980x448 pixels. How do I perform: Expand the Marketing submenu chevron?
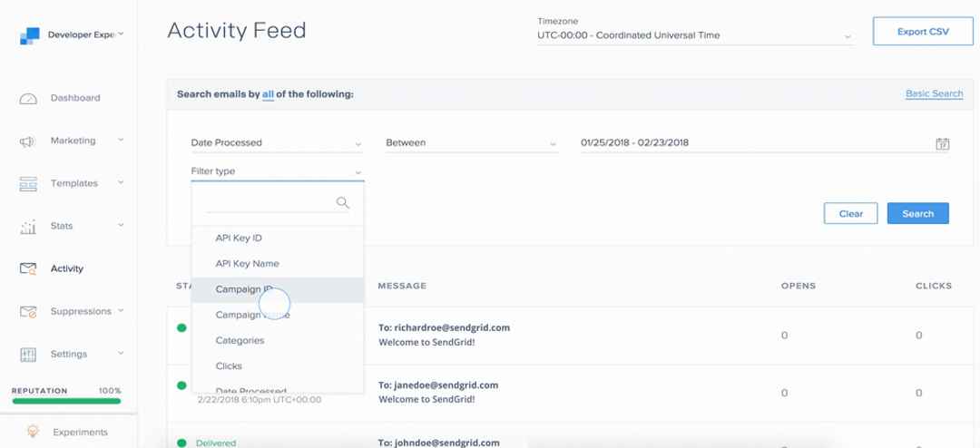point(121,140)
